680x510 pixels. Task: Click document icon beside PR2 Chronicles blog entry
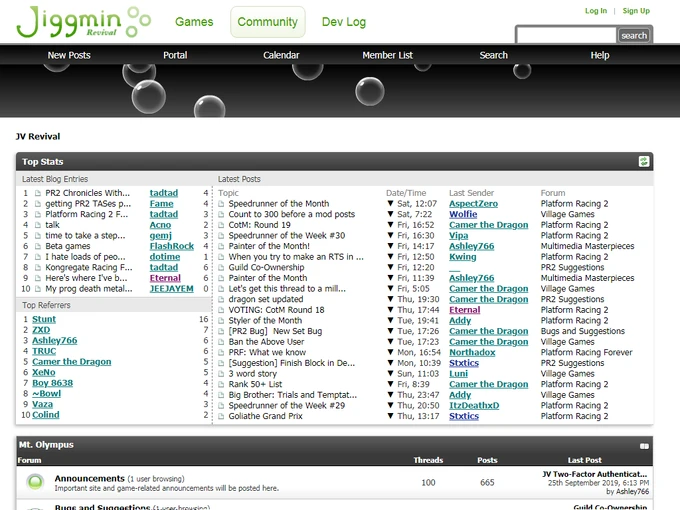(38, 193)
